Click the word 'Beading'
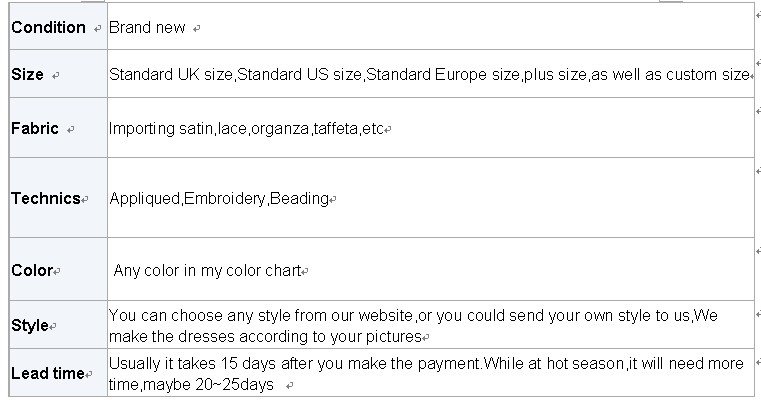 pos(299,198)
